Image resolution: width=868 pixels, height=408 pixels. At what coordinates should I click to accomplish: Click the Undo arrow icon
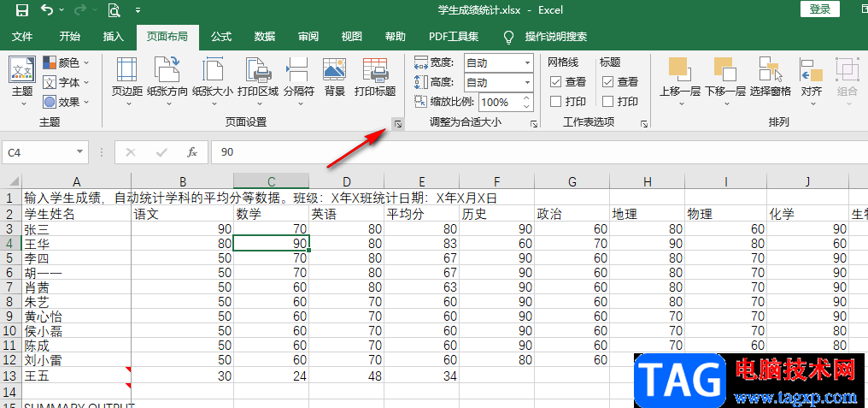click(47, 10)
